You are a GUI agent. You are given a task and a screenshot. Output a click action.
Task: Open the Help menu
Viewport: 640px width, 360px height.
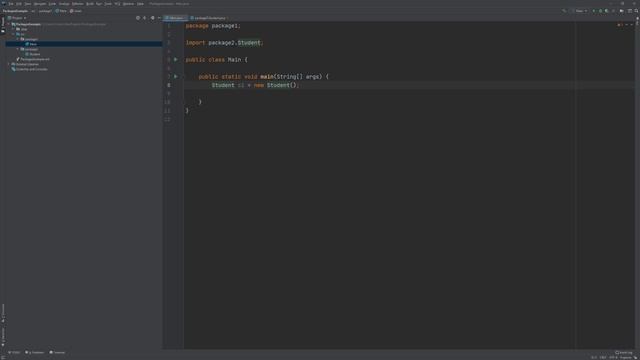pos(140,4)
